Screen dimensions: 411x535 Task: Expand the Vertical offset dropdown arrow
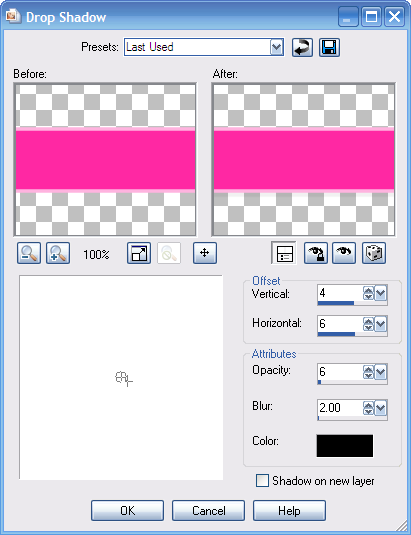[381, 293]
